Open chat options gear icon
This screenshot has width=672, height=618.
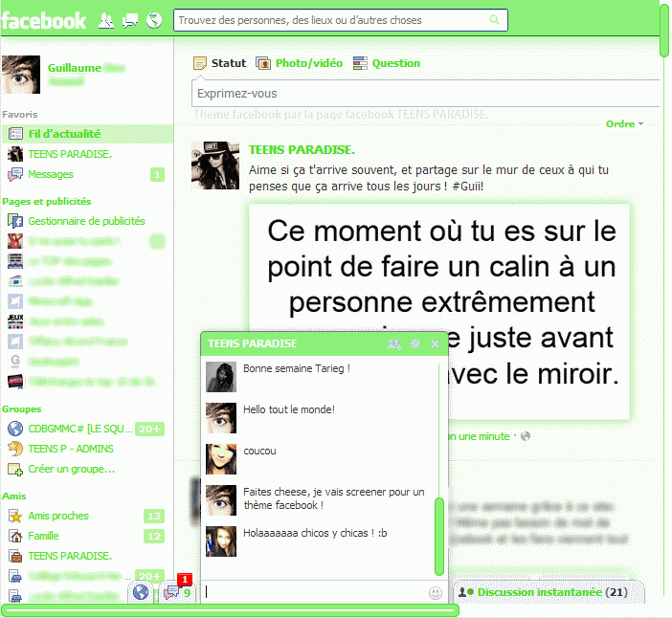[415, 343]
